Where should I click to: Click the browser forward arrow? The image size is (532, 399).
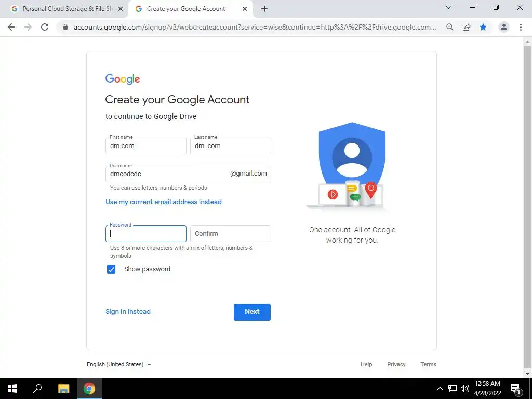[x=28, y=27]
